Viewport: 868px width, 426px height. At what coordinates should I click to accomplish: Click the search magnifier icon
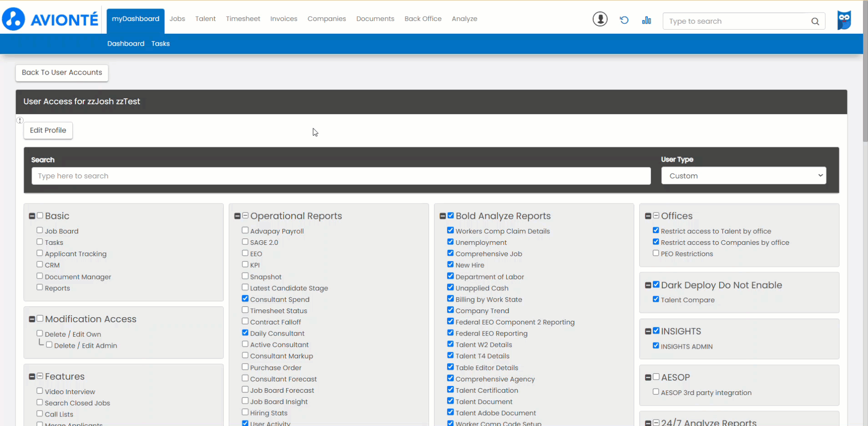pyautogui.click(x=815, y=21)
